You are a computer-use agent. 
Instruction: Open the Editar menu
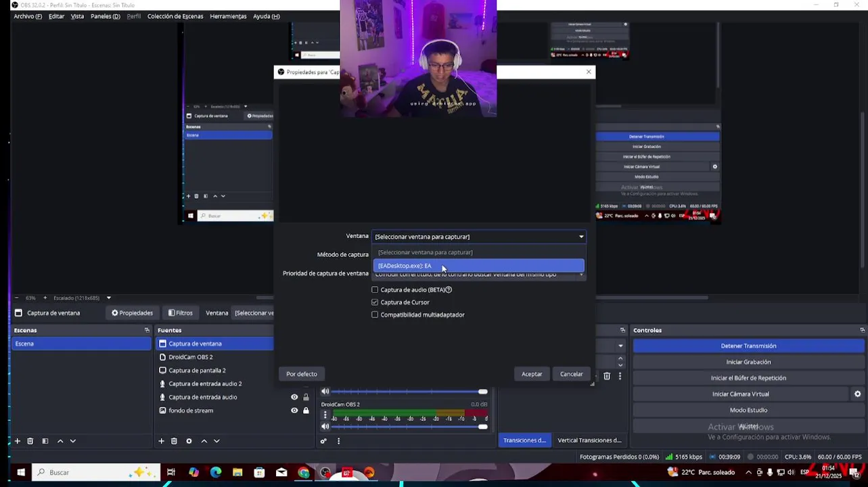coord(57,16)
